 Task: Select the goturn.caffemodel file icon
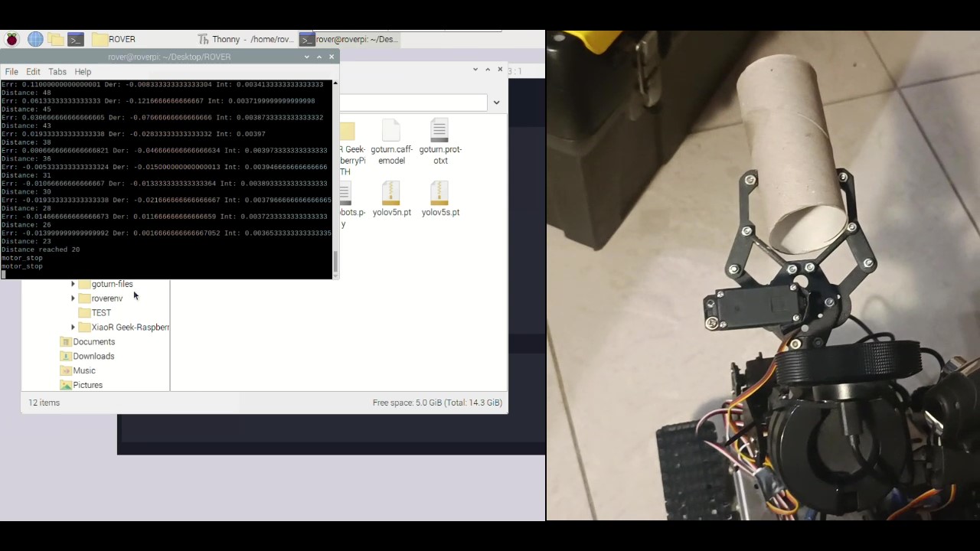(391, 130)
